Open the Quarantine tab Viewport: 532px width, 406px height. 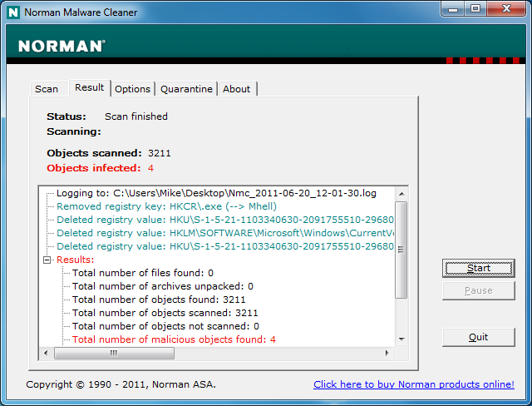click(x=186, y=89)
